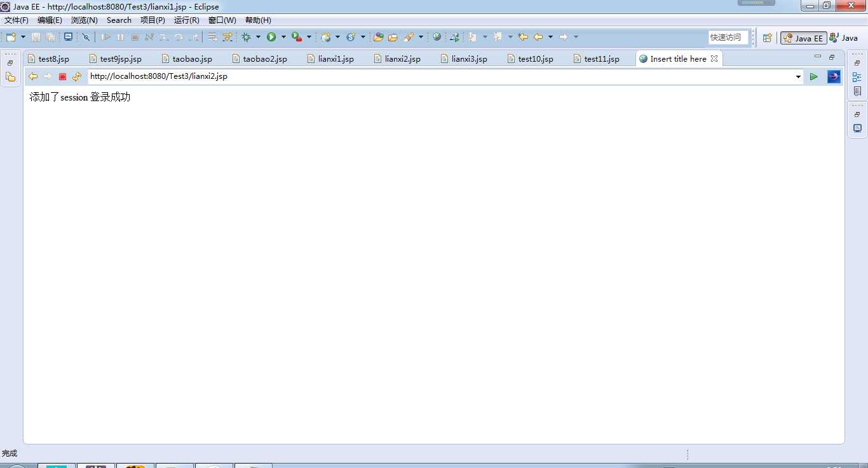Click the Open Perspective icon

click(767, 38)
